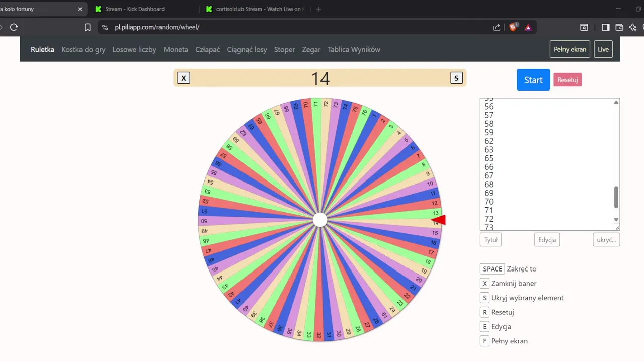644x362 pixels.
Task: Close the koło fortuny tab
Action: (x=80, y=9)
